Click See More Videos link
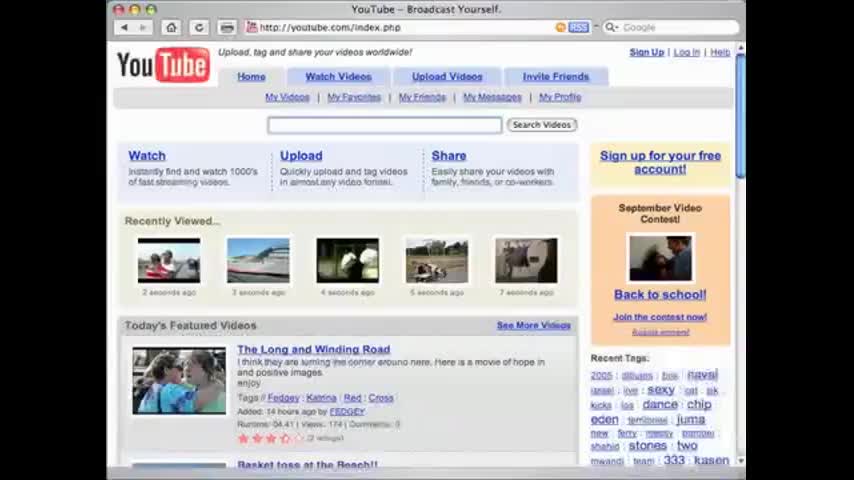 tap(534, 325)
